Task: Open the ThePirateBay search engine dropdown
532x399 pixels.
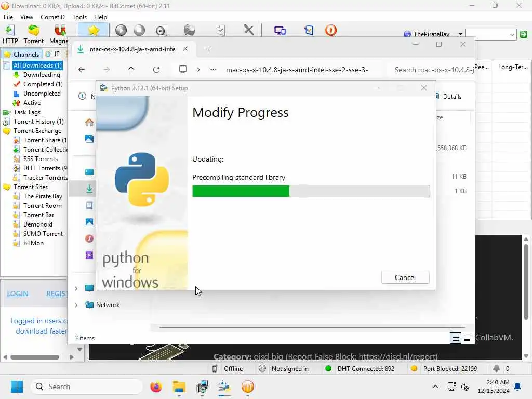Action: (460, 34)
